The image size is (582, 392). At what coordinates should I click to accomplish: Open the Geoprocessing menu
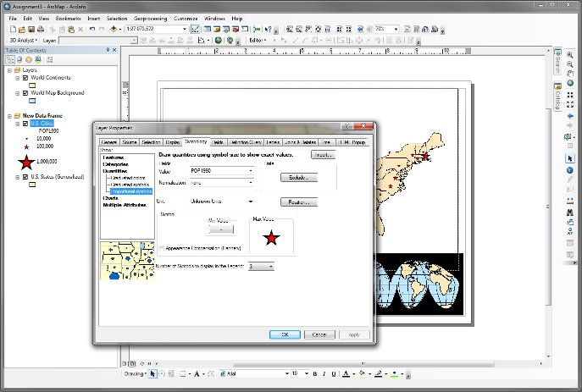pos(150,18)
